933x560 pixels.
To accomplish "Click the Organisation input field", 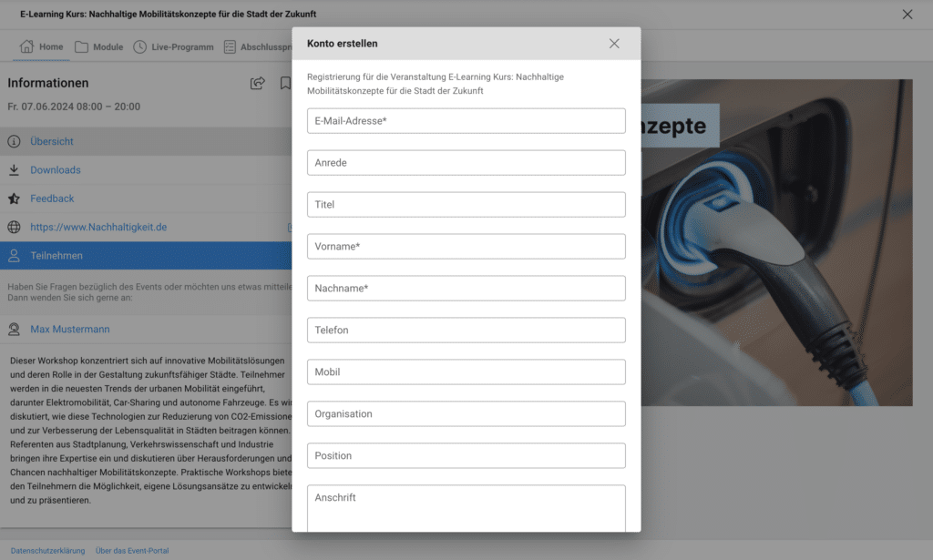I will pyautogui.click(x=466, y=414).
